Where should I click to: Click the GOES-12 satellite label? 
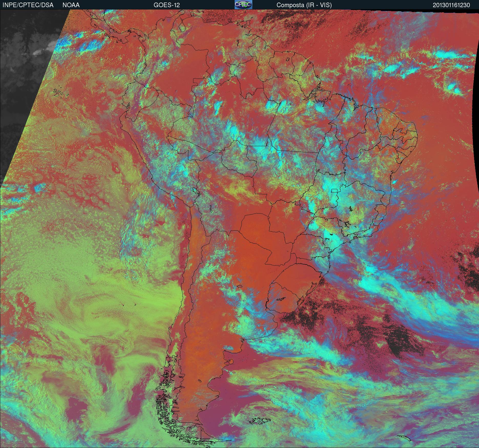166,5
